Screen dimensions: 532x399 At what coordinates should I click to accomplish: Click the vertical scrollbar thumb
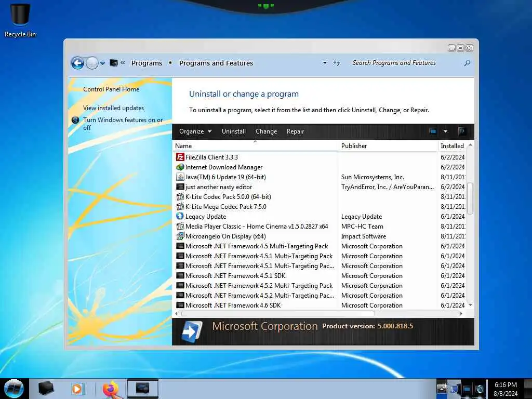470,198
